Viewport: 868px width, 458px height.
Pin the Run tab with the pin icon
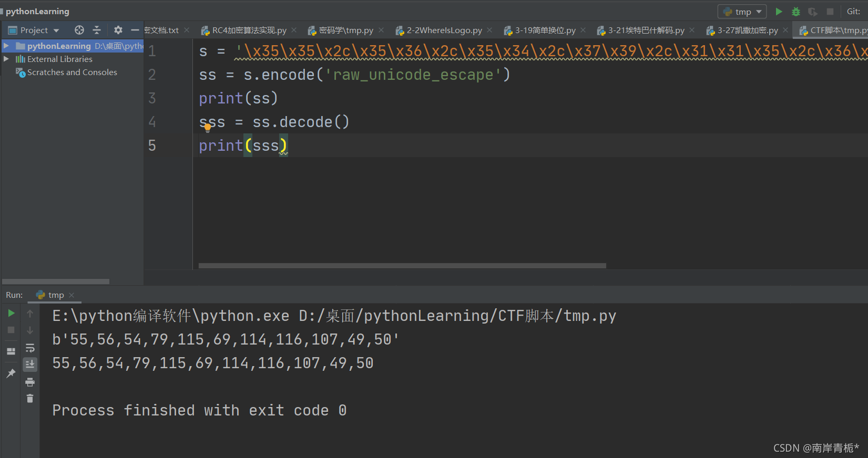11,373
